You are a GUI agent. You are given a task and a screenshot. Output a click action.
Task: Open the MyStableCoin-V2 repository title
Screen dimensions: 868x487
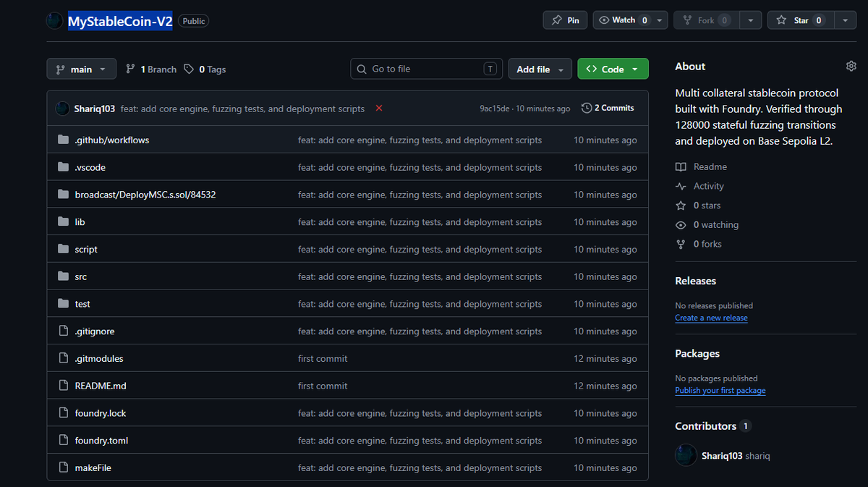(120, 21)
